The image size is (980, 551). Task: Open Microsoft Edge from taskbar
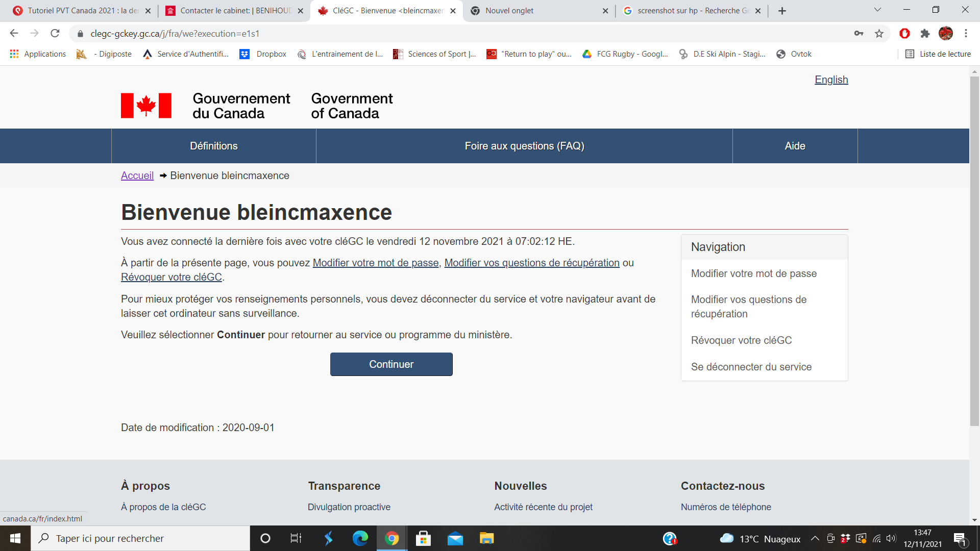tap(360, 538)
